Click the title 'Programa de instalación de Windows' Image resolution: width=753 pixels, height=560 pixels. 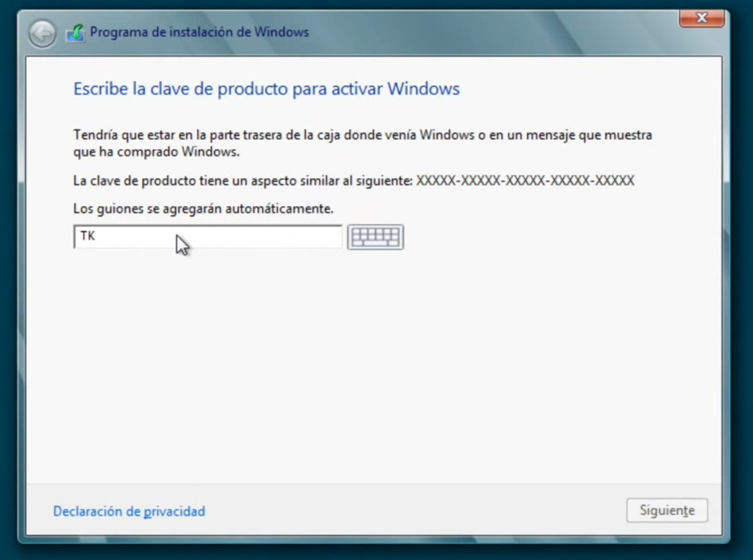coord(200,32)
